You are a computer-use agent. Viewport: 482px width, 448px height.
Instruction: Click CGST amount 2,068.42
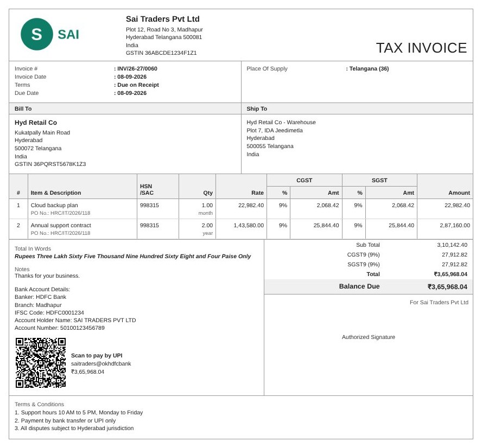328,205
